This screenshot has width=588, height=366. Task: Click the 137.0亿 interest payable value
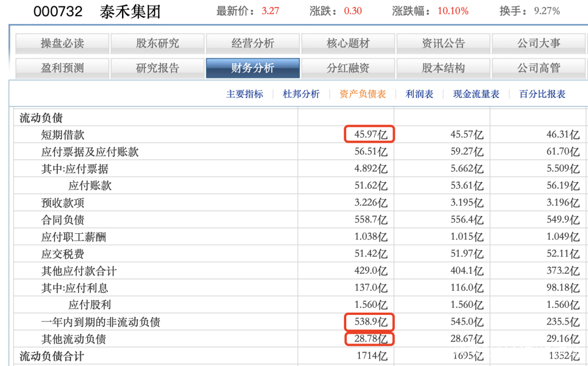(x=371, y=288)
